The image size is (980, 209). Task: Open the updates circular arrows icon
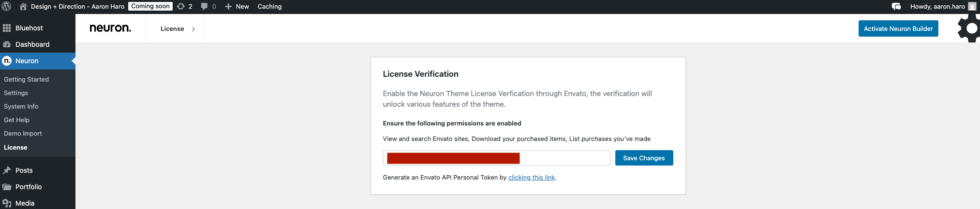(181, 6)
